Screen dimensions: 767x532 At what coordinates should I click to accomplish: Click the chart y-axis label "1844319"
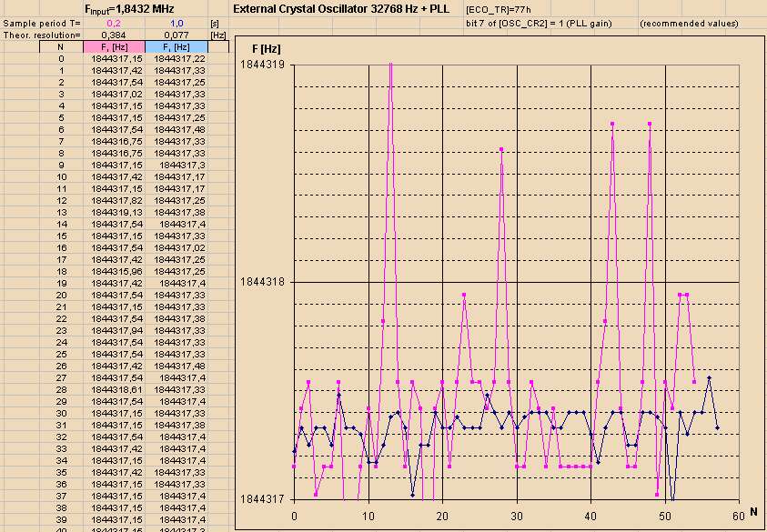coord(264,65)
